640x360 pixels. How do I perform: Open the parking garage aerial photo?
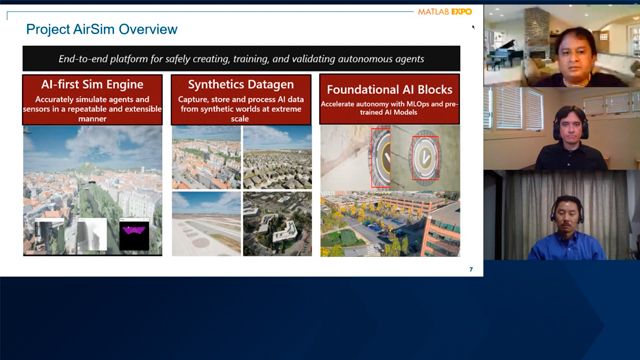[390, 224]
